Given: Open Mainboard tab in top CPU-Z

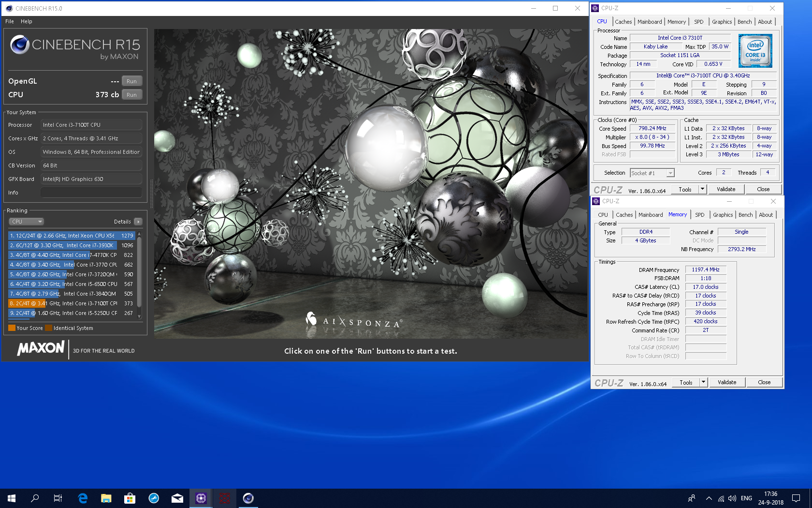Looking at the screenshot, I should click(650, 22).
